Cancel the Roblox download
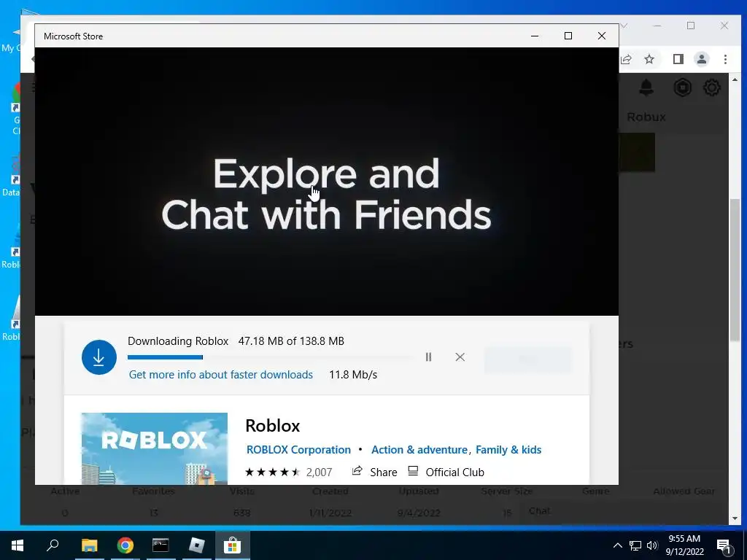Screen dimensions: 747x560 460,357
